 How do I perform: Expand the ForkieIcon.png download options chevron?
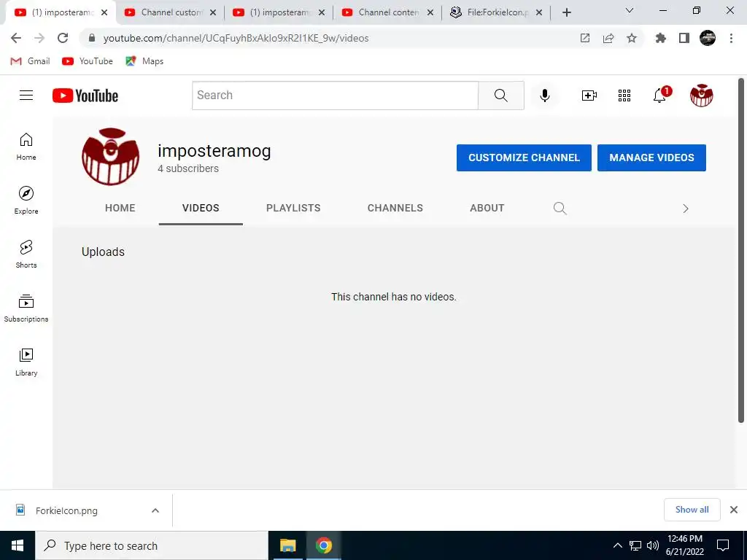pyautogui.click(x=155, y=510)
